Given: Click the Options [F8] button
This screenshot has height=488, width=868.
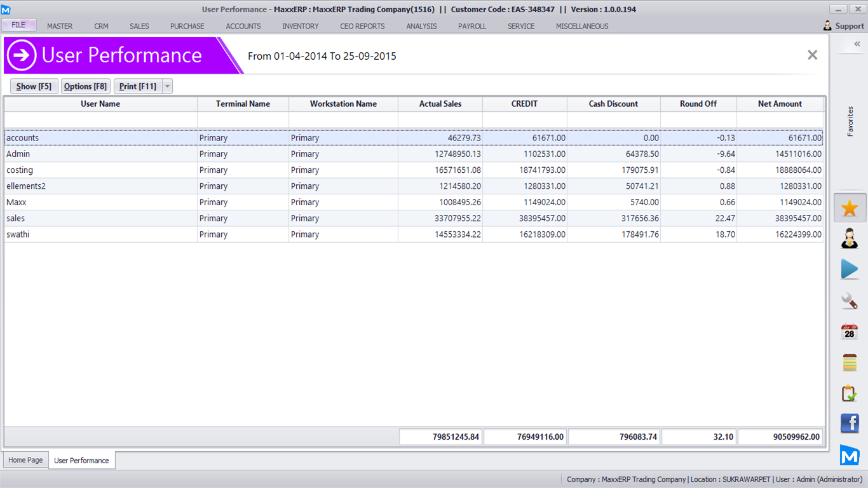Looking at the screenshot, I should [86, 86].
